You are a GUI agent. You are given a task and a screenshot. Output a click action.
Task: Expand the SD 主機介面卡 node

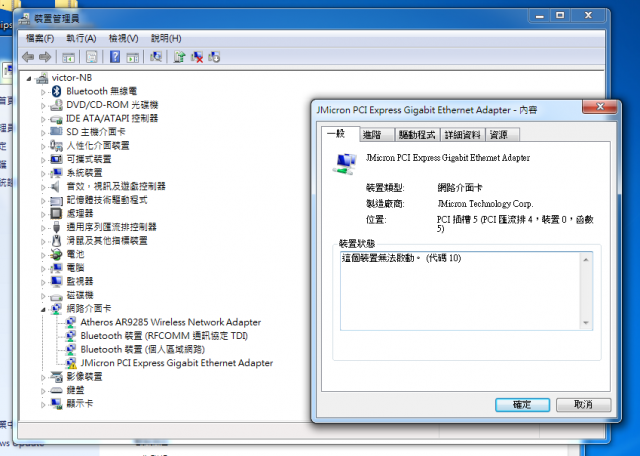point(43,133)
